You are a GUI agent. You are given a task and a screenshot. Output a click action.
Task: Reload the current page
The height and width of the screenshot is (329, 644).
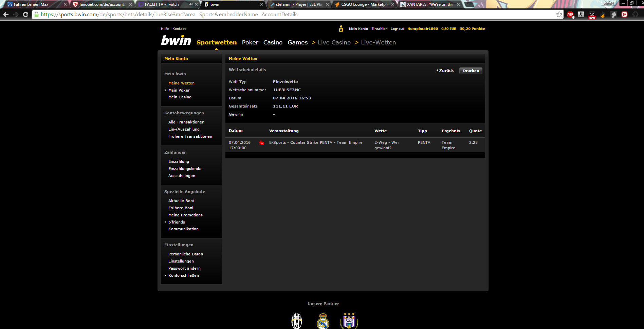[x=25, y=15]
